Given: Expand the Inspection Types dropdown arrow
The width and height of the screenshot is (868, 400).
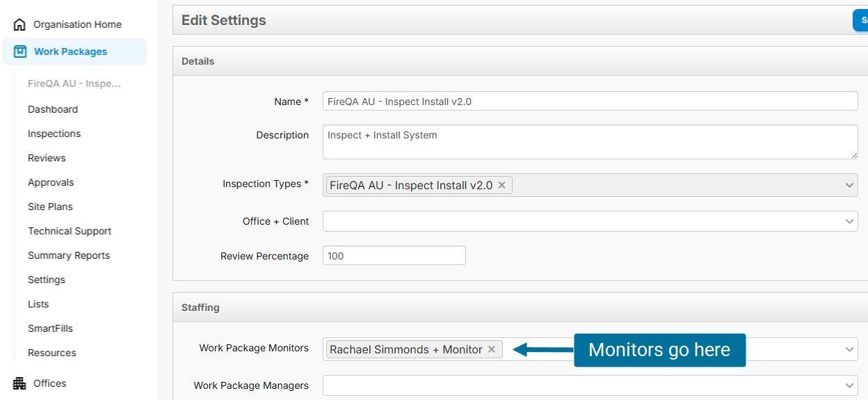Looking at the screenshot, I should click(x=849, y=185).
